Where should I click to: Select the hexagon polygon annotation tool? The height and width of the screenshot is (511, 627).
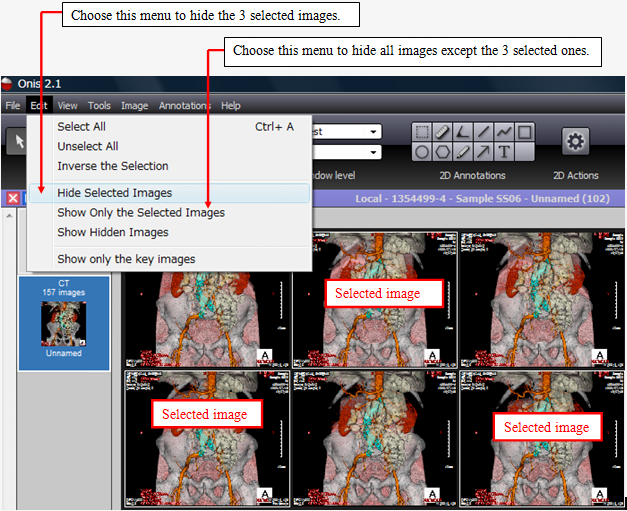click(x=442, y=152)
